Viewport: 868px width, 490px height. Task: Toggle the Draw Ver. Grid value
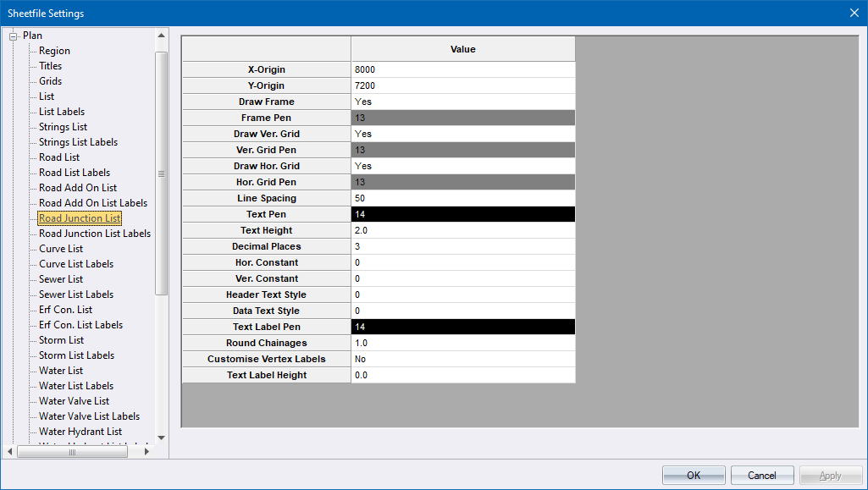pyautogui.click(x=462, y=133)
